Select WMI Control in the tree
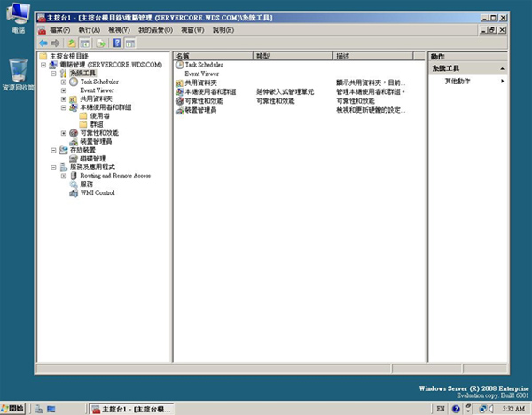The image size is (532, 415). pos(98,192)
